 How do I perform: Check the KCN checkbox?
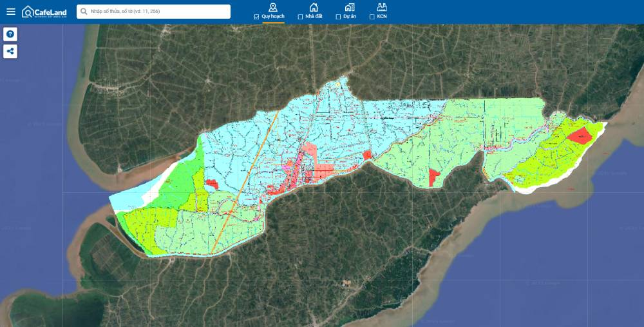372,17
